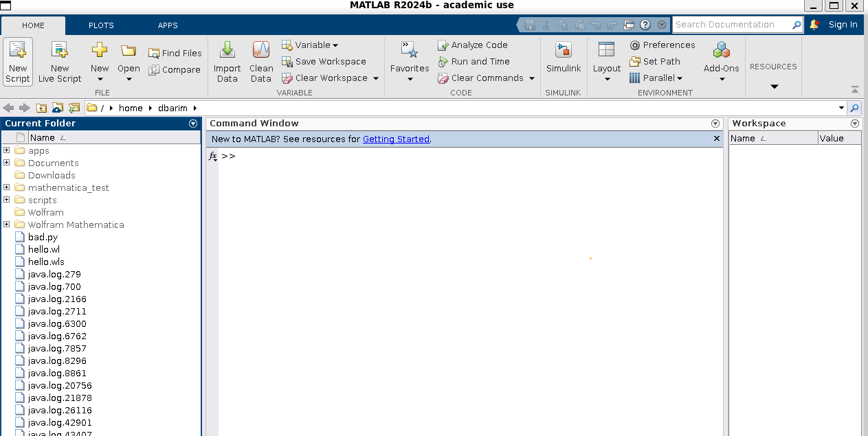Viewport: 868px width, 436px height.
Task: Switch to the APPS tab
Action: (x=168, y=25)
